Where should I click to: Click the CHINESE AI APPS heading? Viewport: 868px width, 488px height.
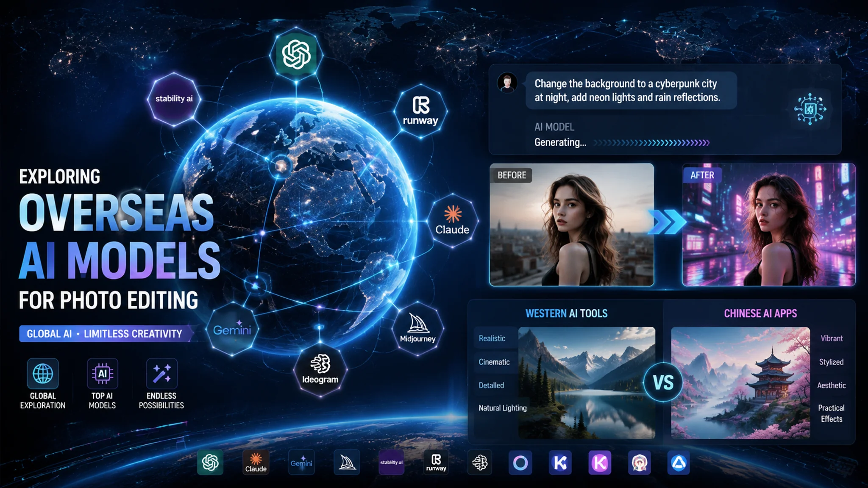(760, 313)
